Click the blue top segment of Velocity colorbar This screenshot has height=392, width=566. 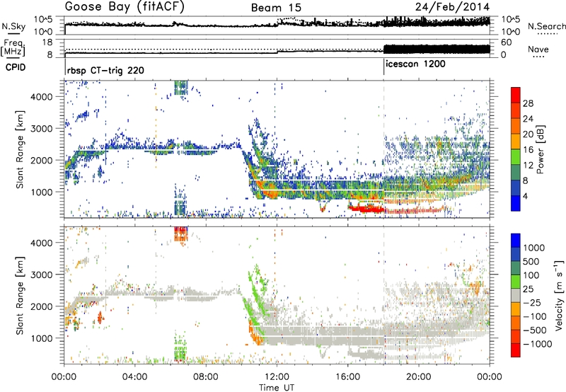[x=516, y=241]
